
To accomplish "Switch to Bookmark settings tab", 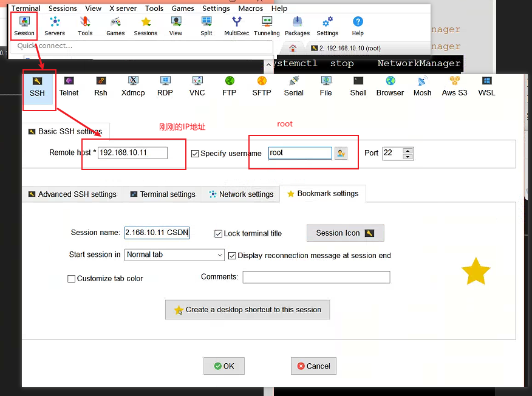I will coord(323,193).
